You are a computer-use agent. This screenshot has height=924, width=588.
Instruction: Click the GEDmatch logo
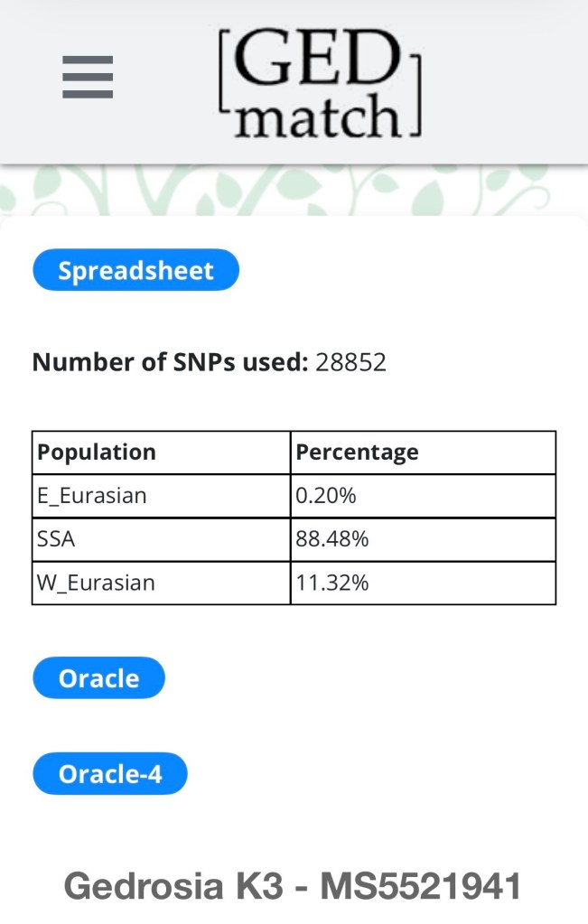click(320, 83)
